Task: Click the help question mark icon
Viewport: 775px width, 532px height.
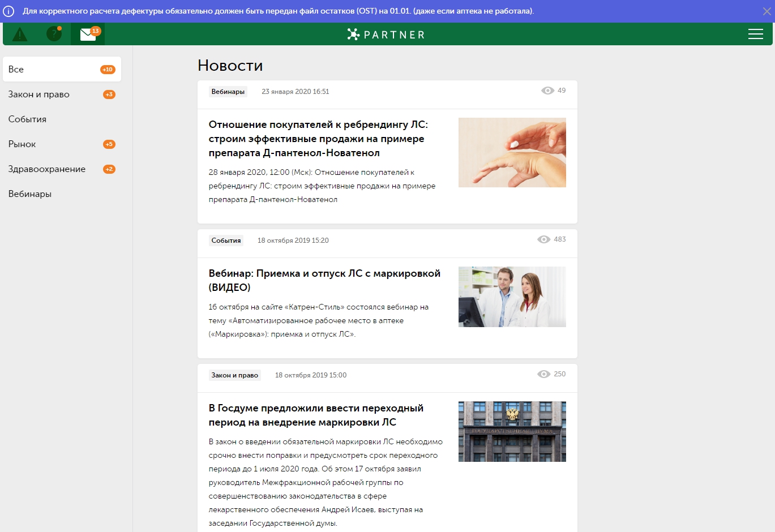Action: [54, 34]
